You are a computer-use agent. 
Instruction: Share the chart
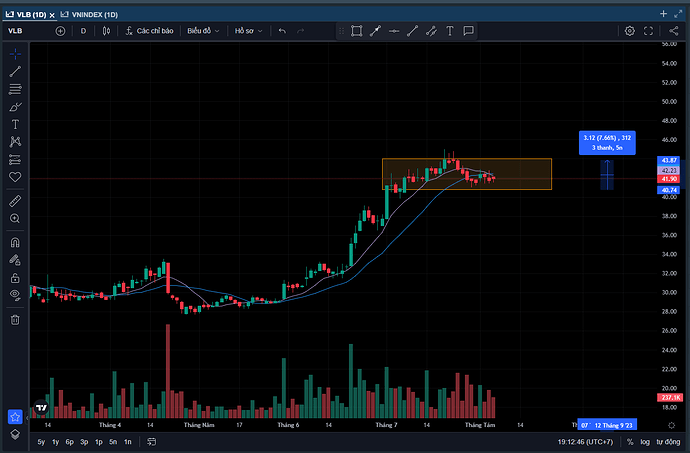tap(674, 31)
